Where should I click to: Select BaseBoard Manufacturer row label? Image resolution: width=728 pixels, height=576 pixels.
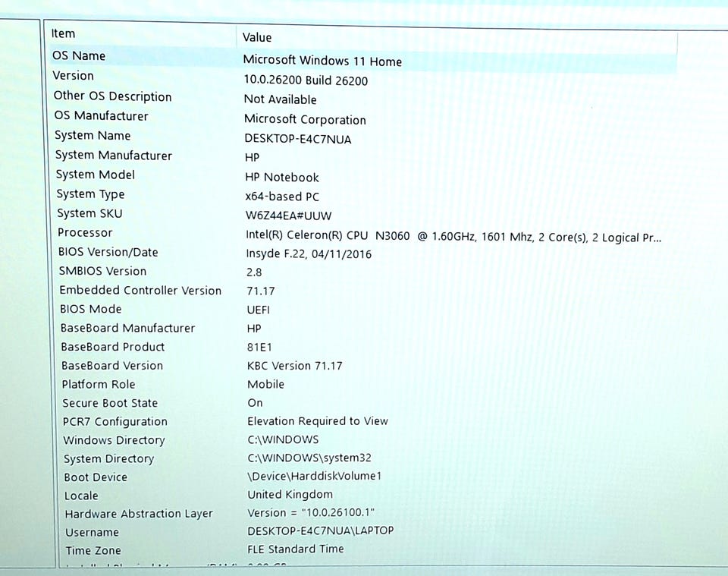point(127,328)
